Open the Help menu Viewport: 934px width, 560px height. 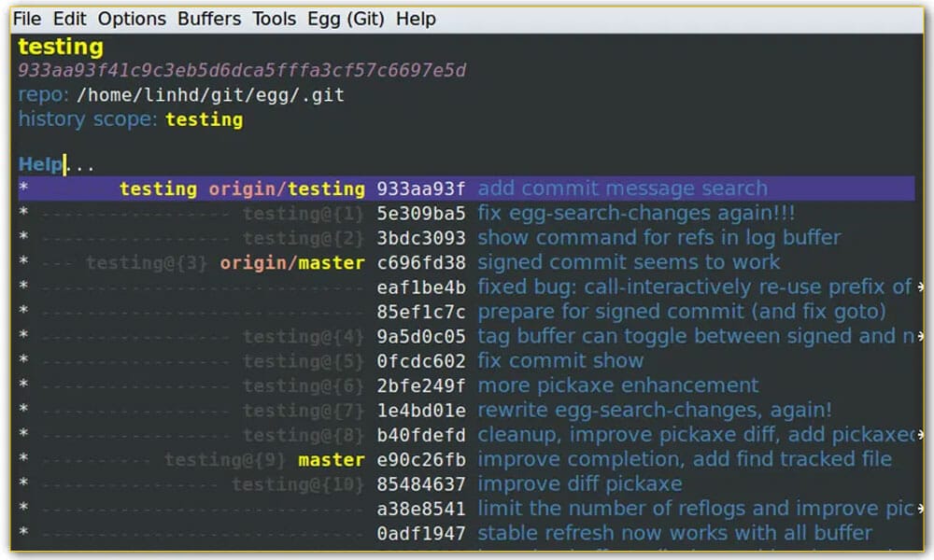417,19
